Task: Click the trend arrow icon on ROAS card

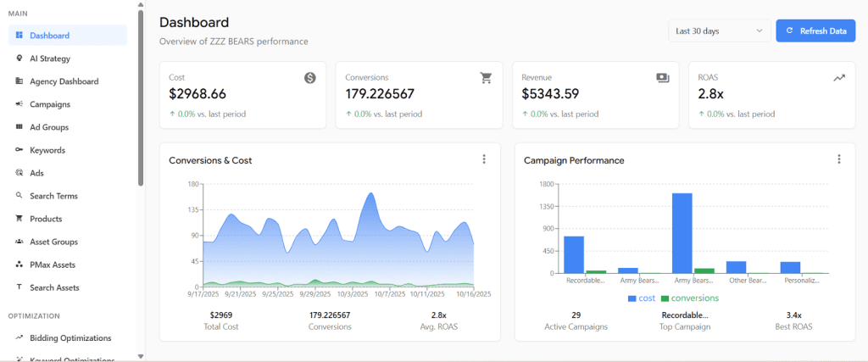Action: click(838, 78)
